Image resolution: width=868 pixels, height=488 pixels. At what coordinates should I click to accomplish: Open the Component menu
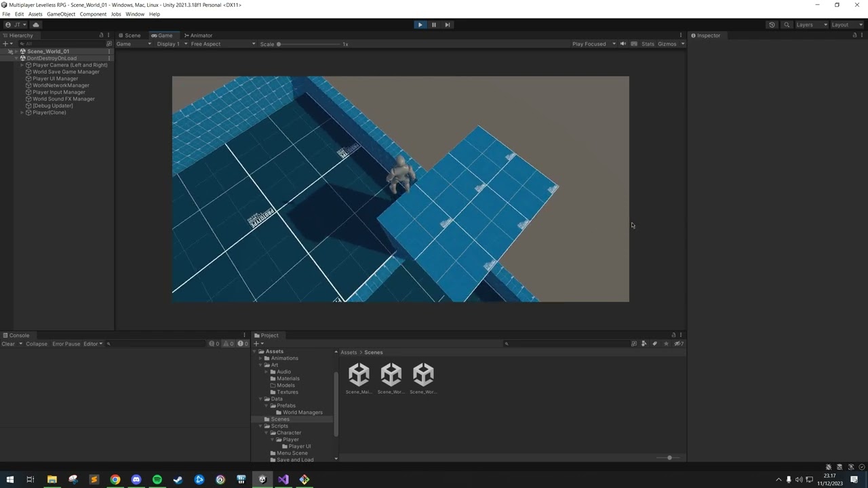tap(93, 14)
